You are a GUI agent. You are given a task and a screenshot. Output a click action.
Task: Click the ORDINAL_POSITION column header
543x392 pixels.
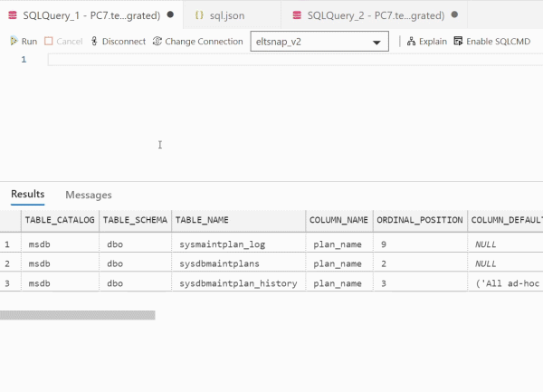click(420, 220)
